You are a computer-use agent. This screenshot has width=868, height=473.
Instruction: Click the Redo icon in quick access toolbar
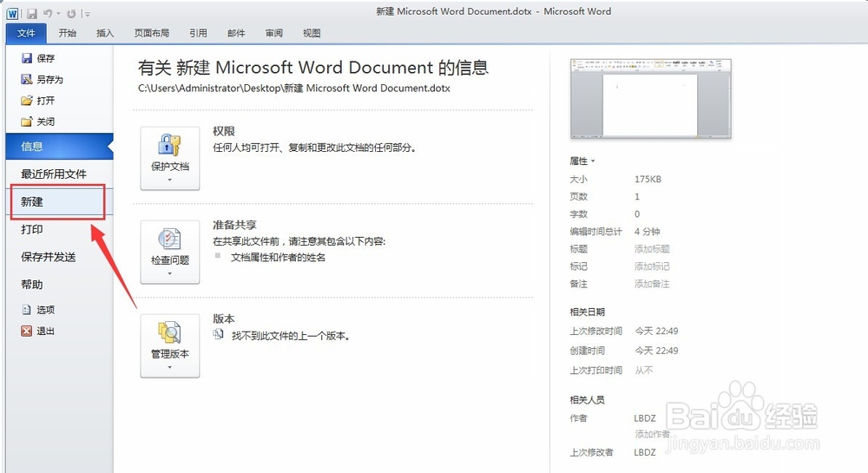[x=71, y=14]
